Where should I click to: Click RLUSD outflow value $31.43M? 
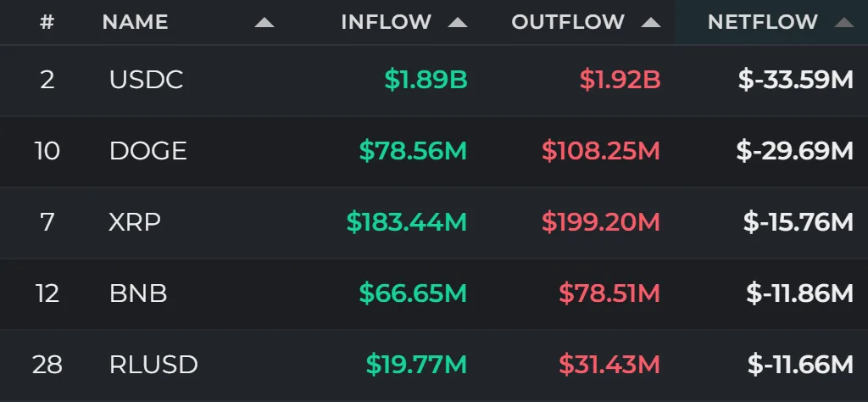(609, 365)
